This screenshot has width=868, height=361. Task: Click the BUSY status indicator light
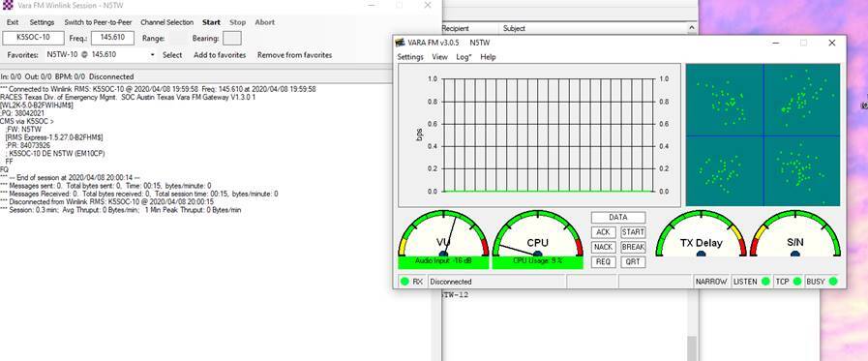coord(832,282)
